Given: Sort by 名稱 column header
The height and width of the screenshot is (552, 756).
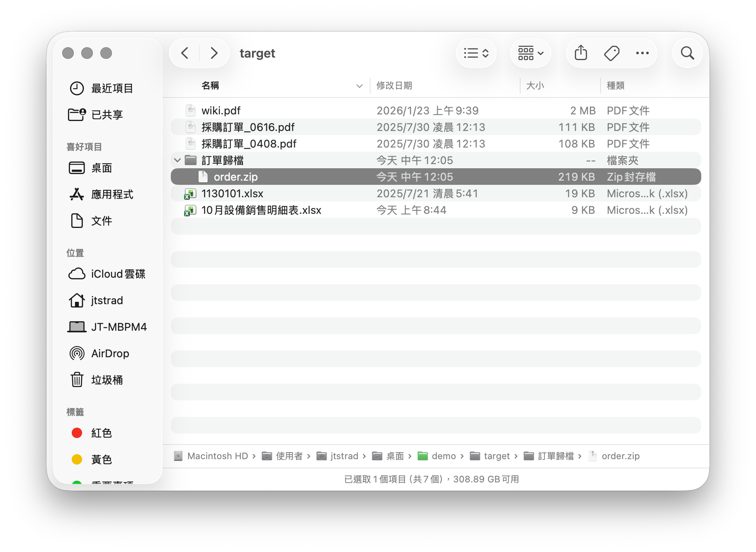Looking at the screenshot, I should tap(211, 86).
